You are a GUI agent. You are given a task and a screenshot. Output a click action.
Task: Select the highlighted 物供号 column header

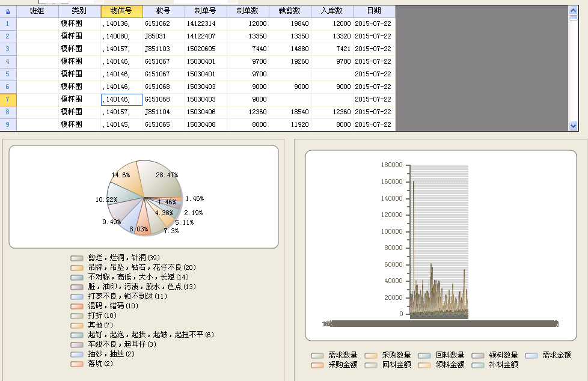(121, 11)
